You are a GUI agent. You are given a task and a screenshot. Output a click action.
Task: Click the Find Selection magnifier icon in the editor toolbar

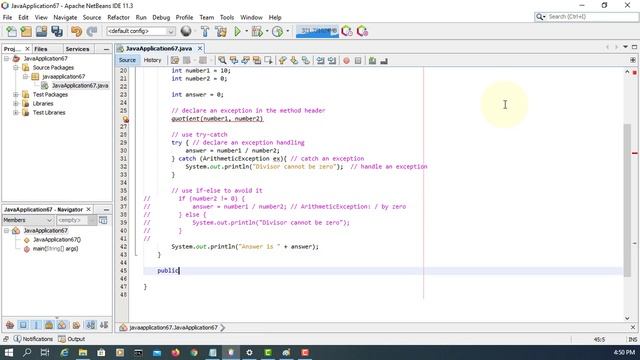pyautogui.click(x=222, y=60)
